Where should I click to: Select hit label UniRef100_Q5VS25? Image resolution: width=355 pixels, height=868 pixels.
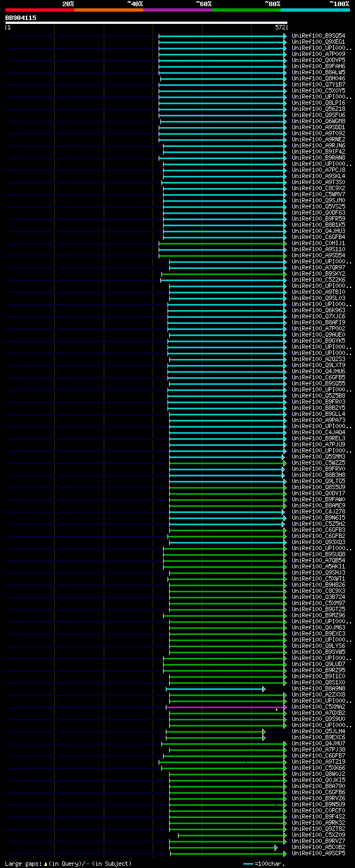pyautogui.click(x=318, y=206)
